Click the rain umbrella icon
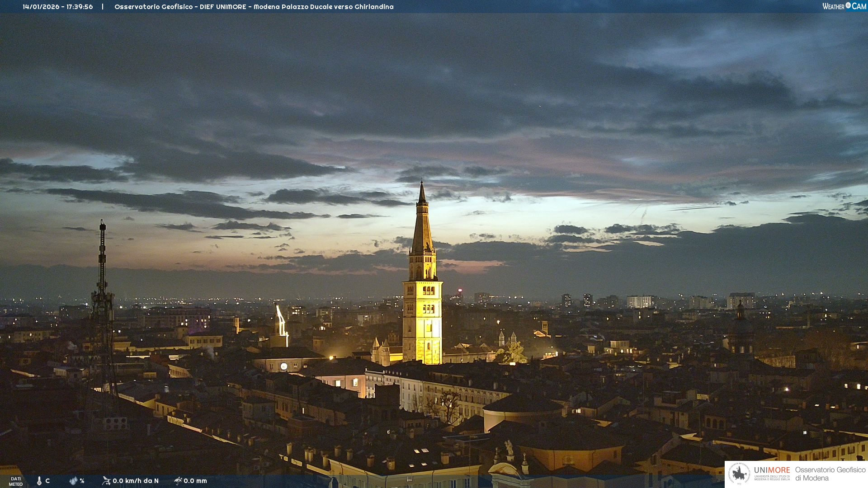868x488 pixels. point(178,481)
